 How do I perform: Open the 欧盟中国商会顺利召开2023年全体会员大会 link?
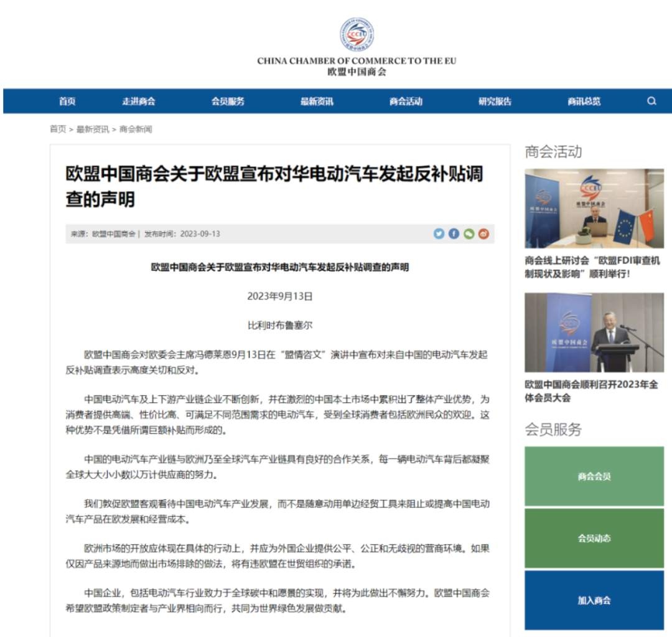(592, 391)
